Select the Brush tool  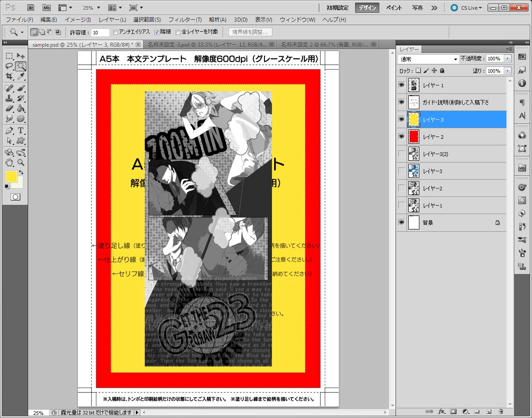coord(20,88)
